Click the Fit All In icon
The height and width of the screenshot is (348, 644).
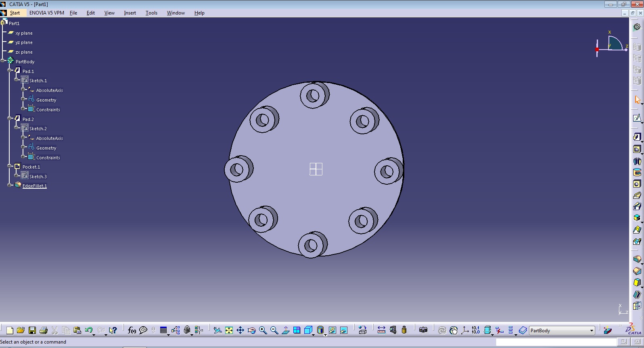click(x=229, y=331)
